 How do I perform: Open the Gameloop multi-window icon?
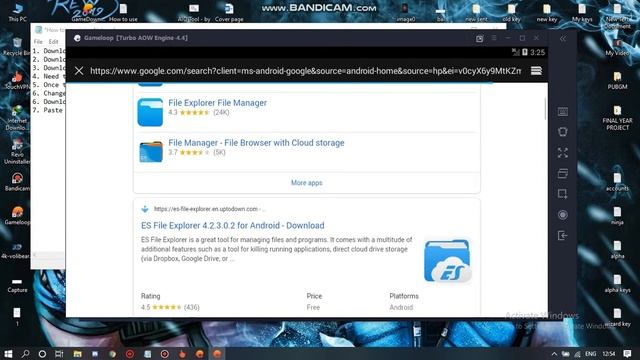562,173
